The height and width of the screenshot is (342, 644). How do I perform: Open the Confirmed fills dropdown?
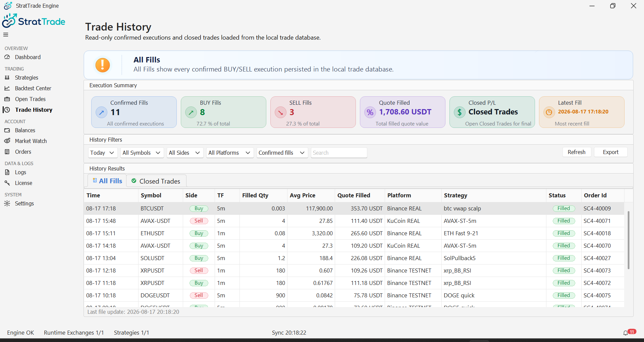click(x=282, y=153)
